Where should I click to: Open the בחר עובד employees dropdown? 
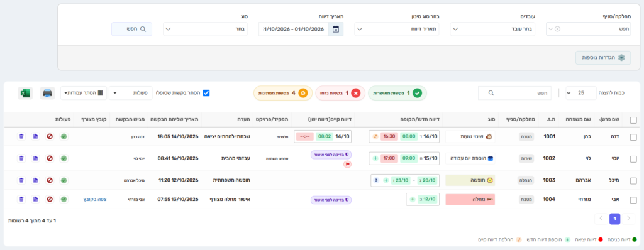pos(492,29)
